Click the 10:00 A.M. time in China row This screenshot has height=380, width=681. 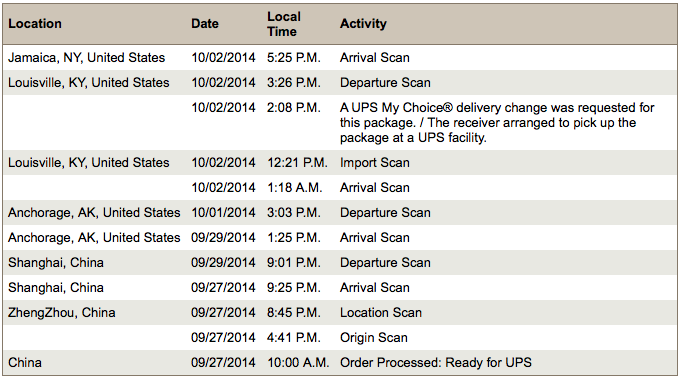pos(298,363)
